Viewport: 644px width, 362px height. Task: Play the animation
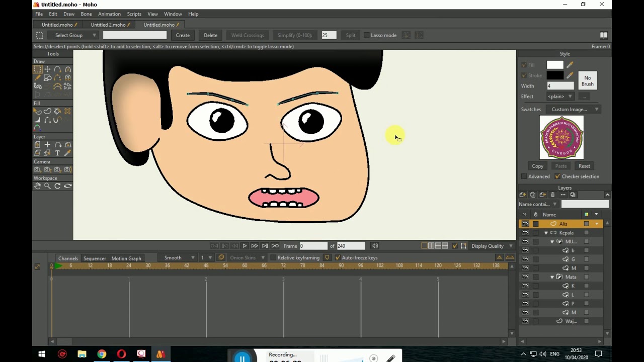(x=245, y=246)
